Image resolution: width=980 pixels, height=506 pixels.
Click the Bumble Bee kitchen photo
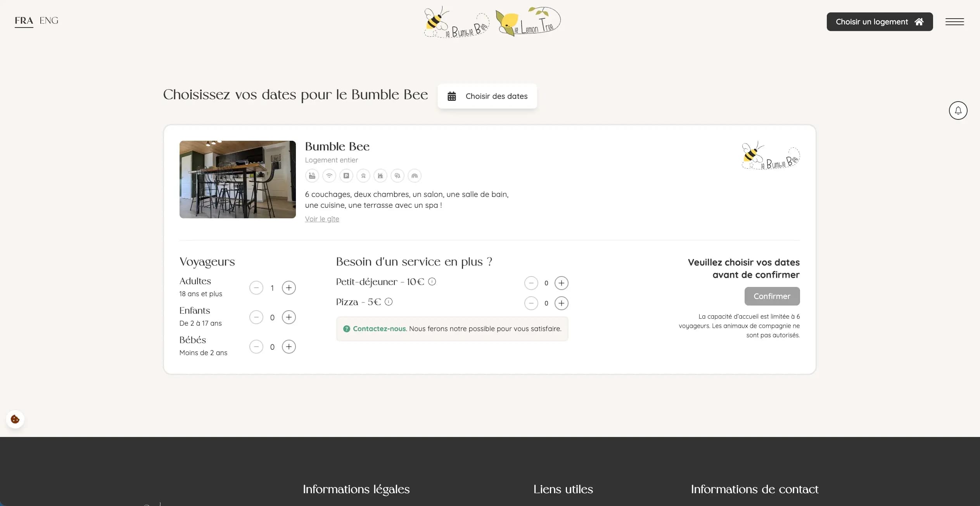coord(237,179)
